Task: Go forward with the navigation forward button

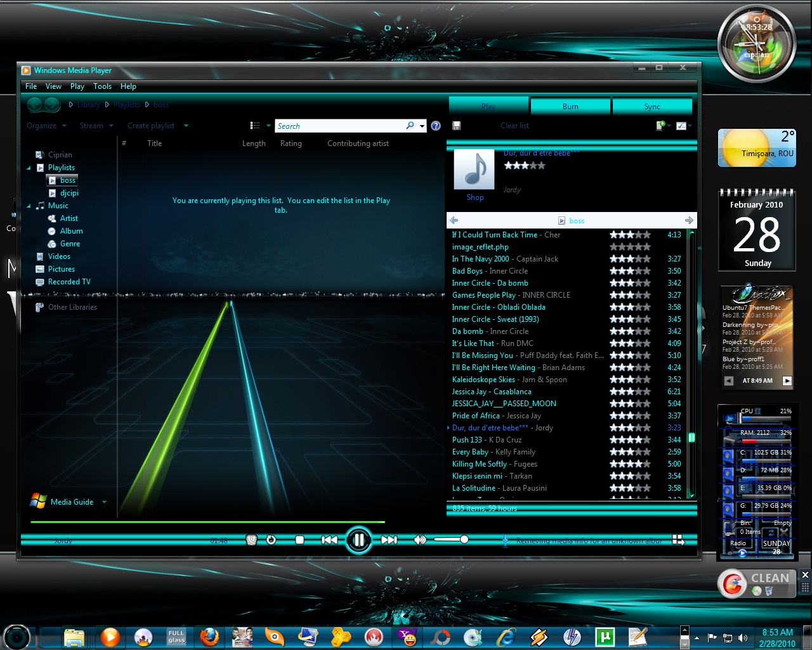Action: [x=53, y=105]
